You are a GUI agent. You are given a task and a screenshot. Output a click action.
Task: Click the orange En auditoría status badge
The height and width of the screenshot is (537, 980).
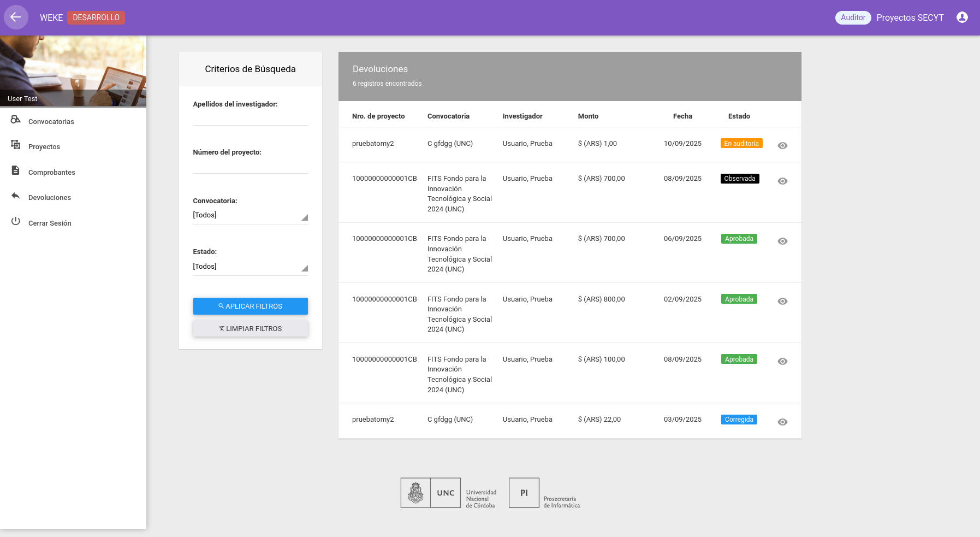click(741, 144)
